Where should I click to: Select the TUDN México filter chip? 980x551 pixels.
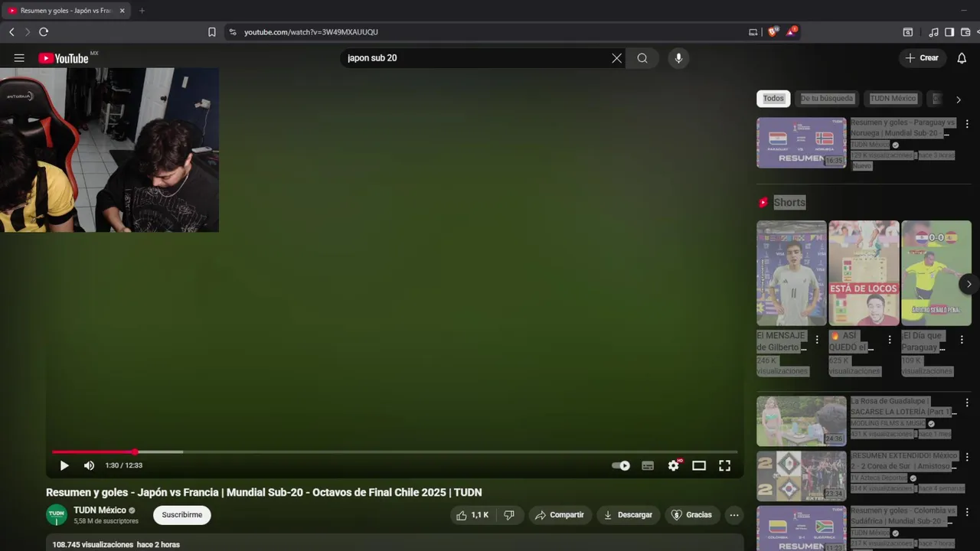(893, 99)
